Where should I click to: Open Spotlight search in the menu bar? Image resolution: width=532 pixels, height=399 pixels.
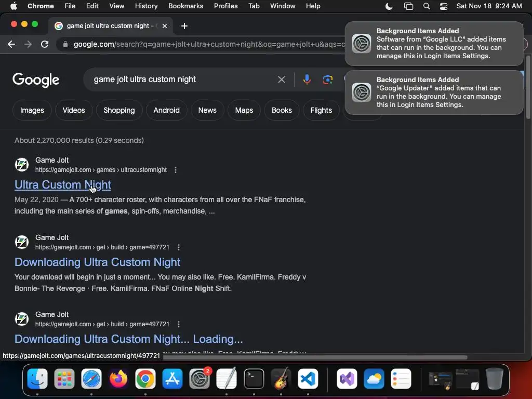pos(427,6)
